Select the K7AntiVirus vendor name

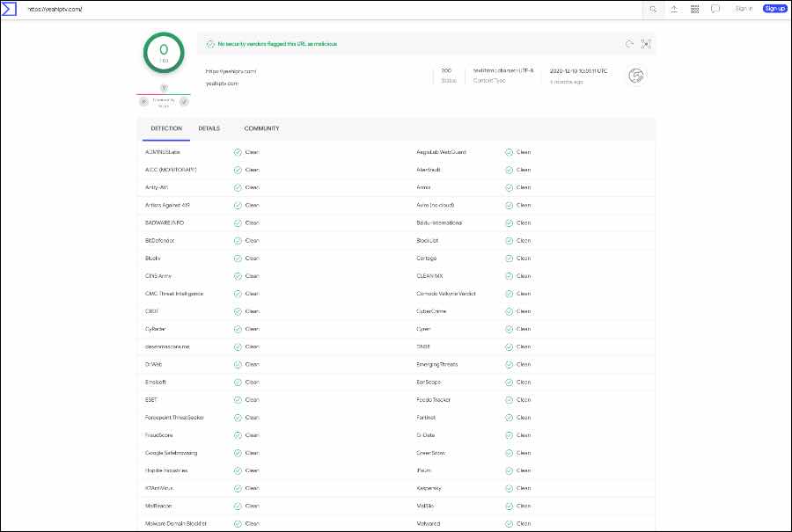click(x=159, y=488)
